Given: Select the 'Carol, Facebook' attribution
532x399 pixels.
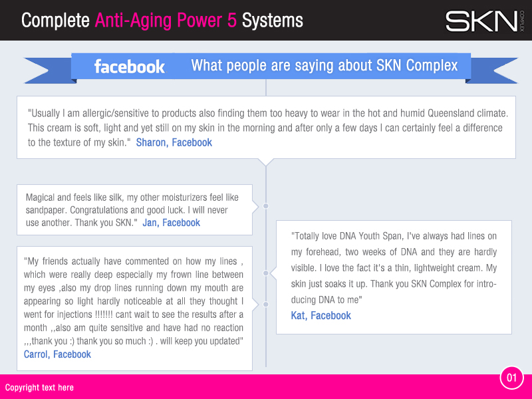Looking at the screenshot, I should (x=57, y=354).
